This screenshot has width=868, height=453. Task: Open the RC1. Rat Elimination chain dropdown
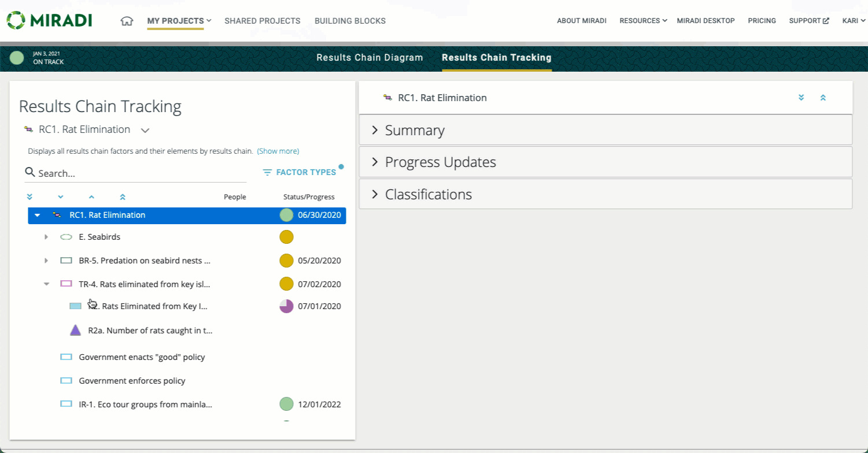pyautogui.click(x=145, y=129)
